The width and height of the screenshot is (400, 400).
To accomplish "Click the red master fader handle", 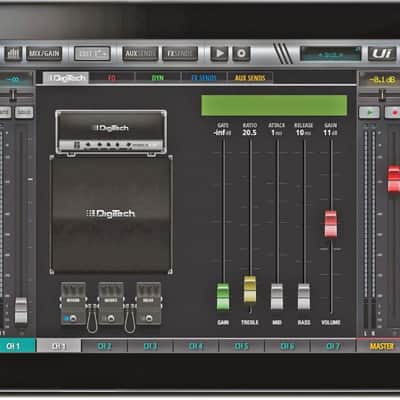I will coord(394,179).
